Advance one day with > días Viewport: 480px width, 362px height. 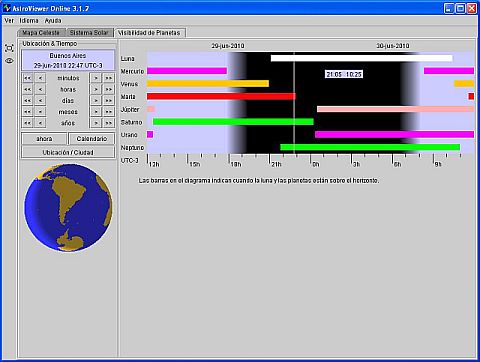coord(96,101)
